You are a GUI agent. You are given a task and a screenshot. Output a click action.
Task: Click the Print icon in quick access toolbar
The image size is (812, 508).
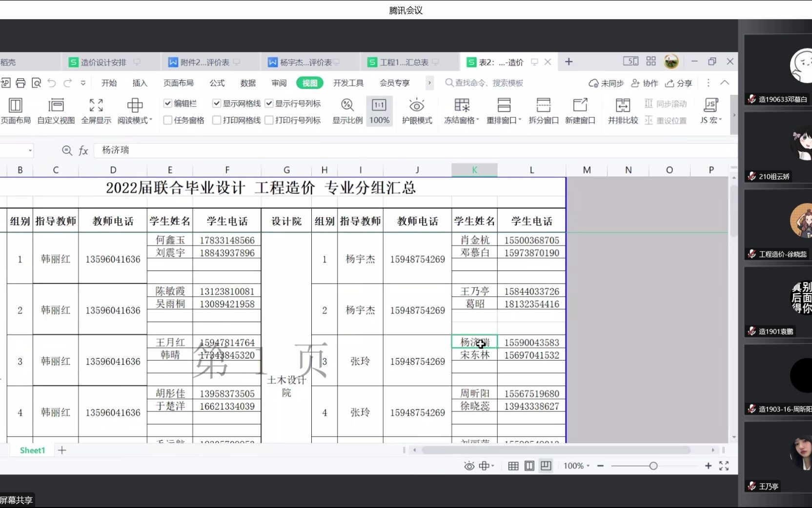pos(20,83)
